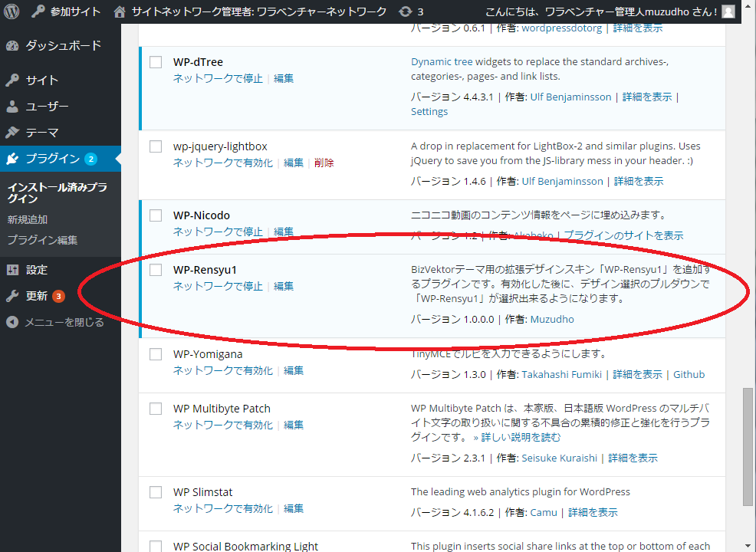Open the WordPress logo menu
Image resolution: width=756 pixels, height=552 pixels.
coord(12,11)
